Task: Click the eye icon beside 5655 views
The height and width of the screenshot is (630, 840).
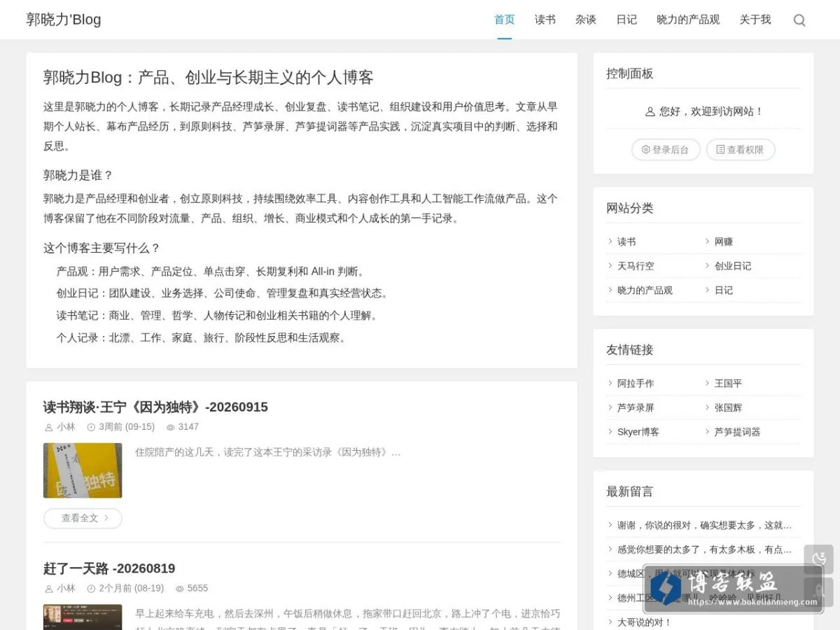Action: (179, 589)
